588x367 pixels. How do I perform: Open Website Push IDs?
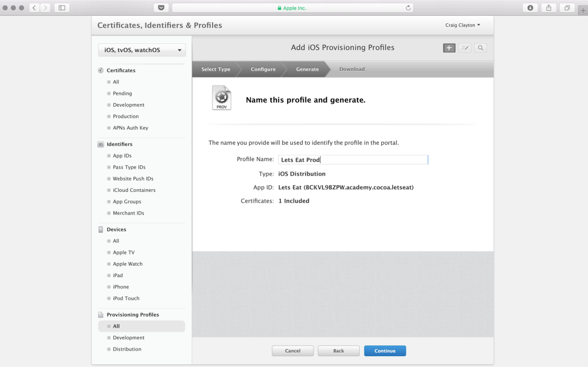pyautogui.click(x=133, y=179)
